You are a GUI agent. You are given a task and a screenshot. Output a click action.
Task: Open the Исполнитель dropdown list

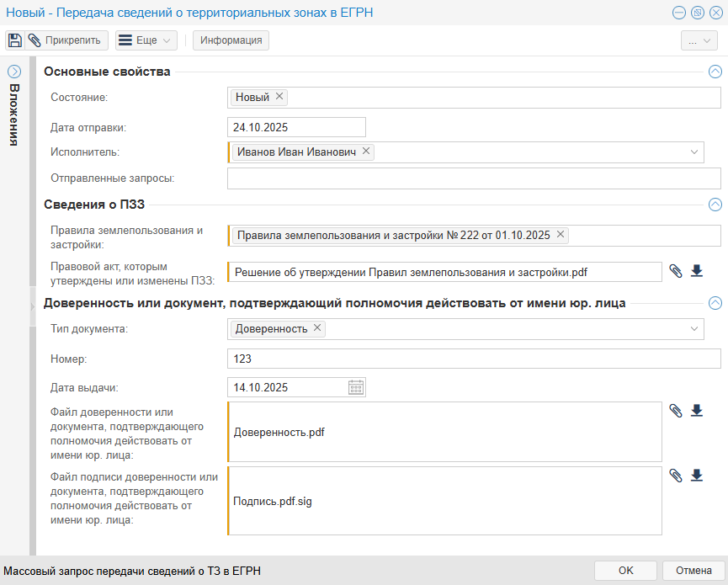(x=694, y=152)
